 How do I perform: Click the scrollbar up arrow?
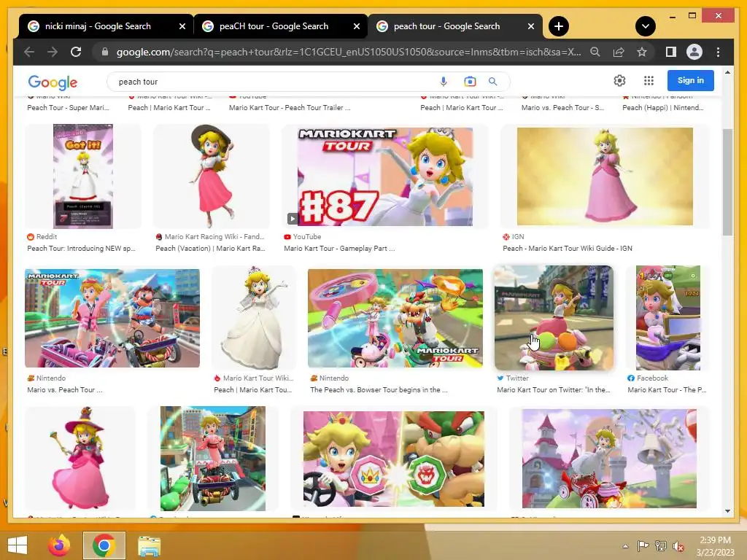pos(727,72)
